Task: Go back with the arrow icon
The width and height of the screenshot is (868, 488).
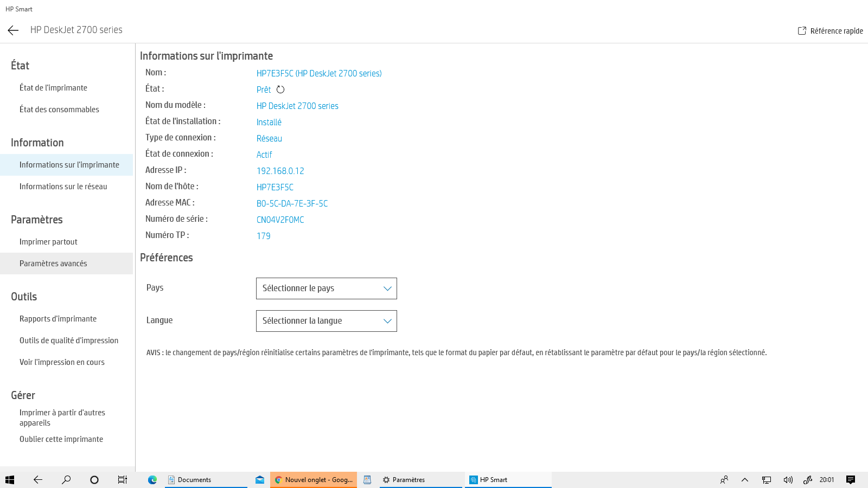Action: (13, 30)
